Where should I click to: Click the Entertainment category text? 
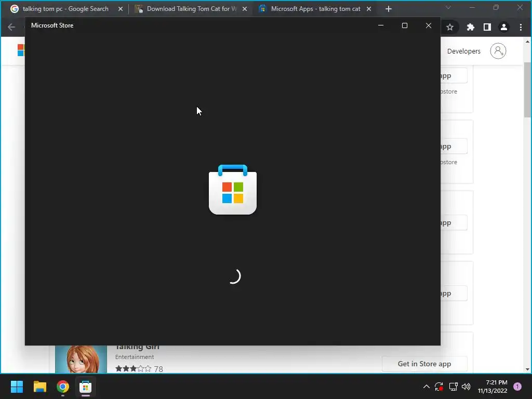pos(135,357)
